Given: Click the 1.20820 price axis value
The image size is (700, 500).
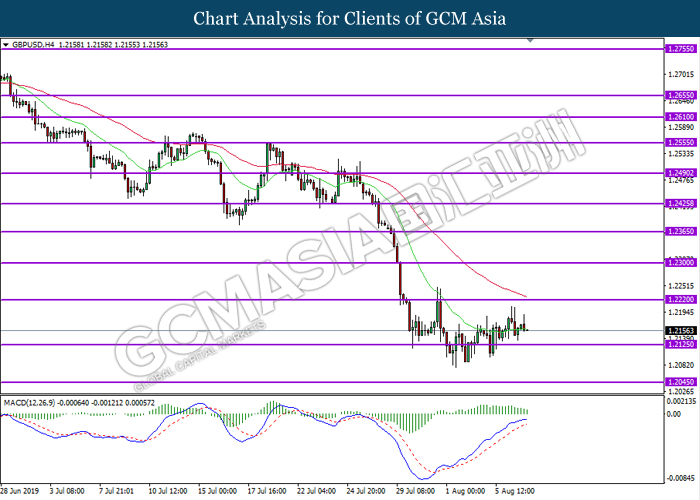Looking at the screenshot, I should click(681, 365).
